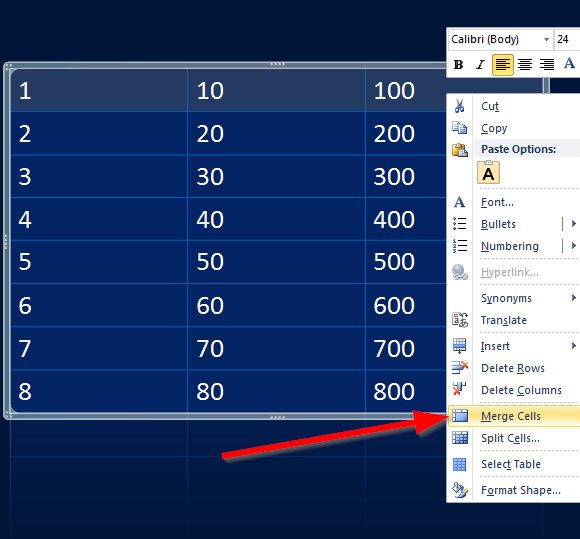The image size is (580, 539).
Task: Click the Cut scissors icon
Action: coord(459,106)
